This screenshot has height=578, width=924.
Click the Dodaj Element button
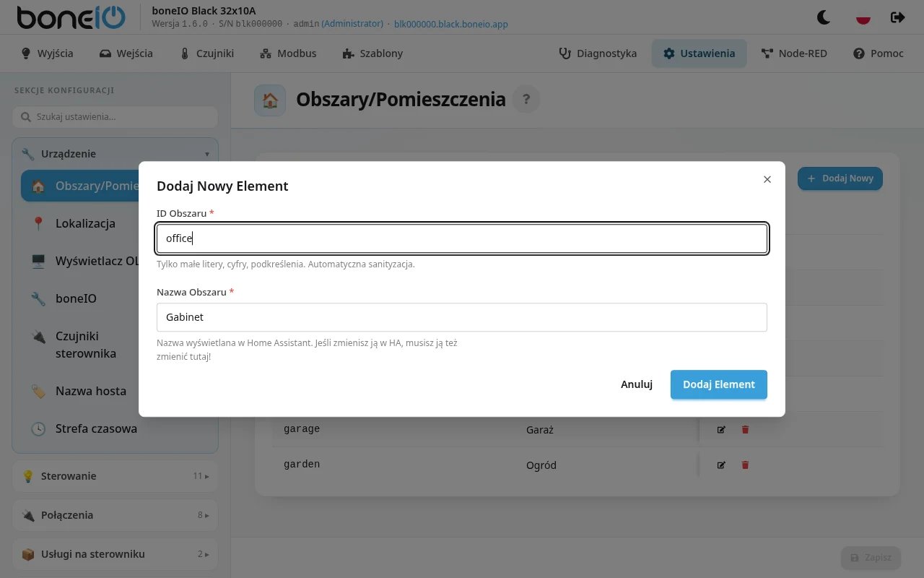pyautogui.click(x=719, y=384)
